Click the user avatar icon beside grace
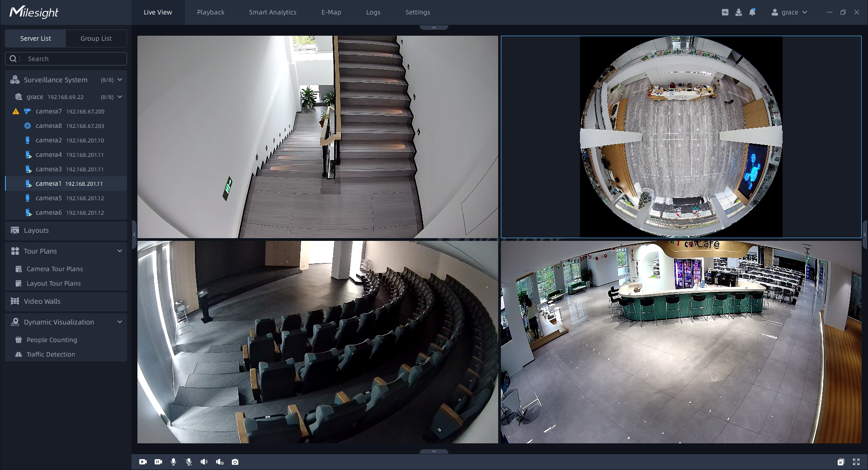The width and height of the screenshot is (868, 470). tap(775, 12)
